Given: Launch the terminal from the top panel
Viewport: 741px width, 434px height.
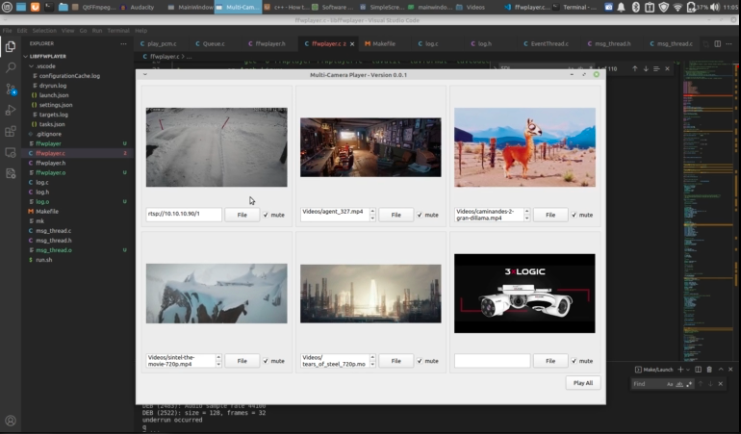Looking at the screenshot, I should (49, 7).
